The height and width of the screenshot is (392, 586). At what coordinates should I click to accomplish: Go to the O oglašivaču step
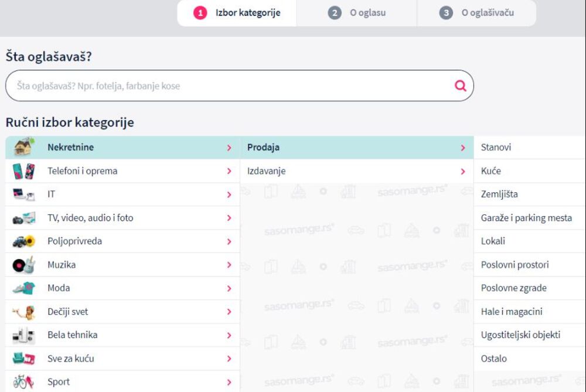(x=476, y=13)
